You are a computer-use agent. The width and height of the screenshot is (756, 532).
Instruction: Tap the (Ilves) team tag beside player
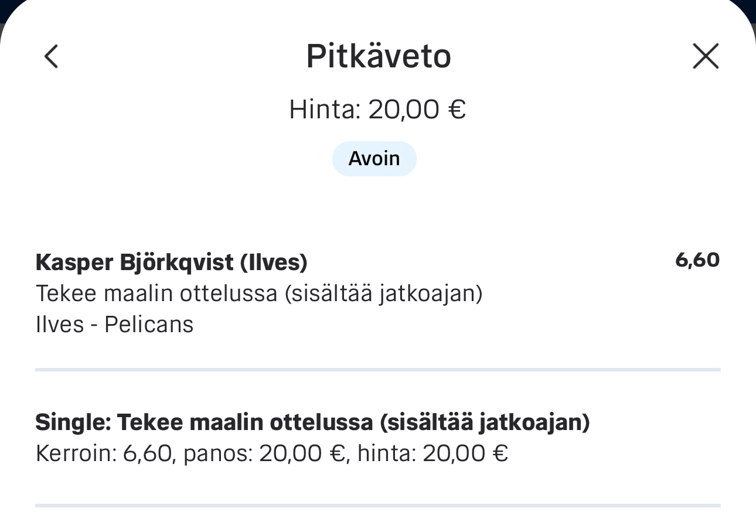point(274,262)
